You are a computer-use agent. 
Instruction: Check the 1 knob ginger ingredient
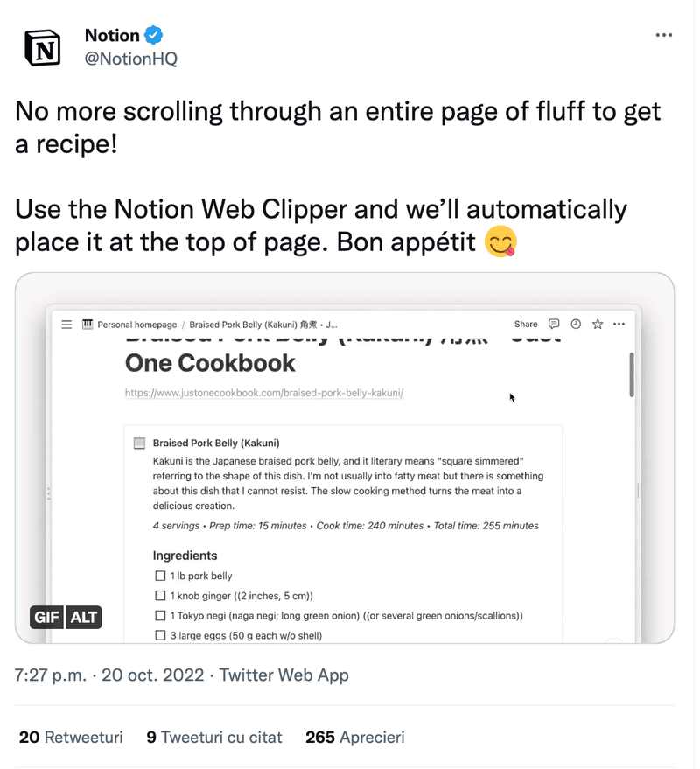[x=159, y=595]
